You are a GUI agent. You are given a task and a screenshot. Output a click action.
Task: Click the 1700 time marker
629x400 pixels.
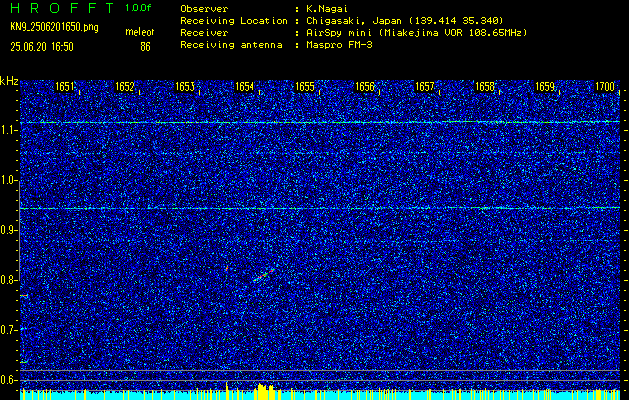[x=605, y=87]
